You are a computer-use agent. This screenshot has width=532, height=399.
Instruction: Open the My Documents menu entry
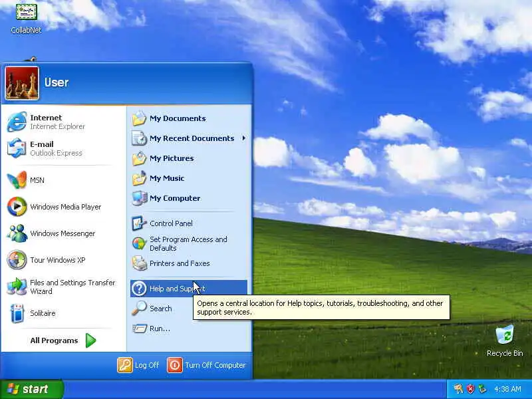[189, 118]
